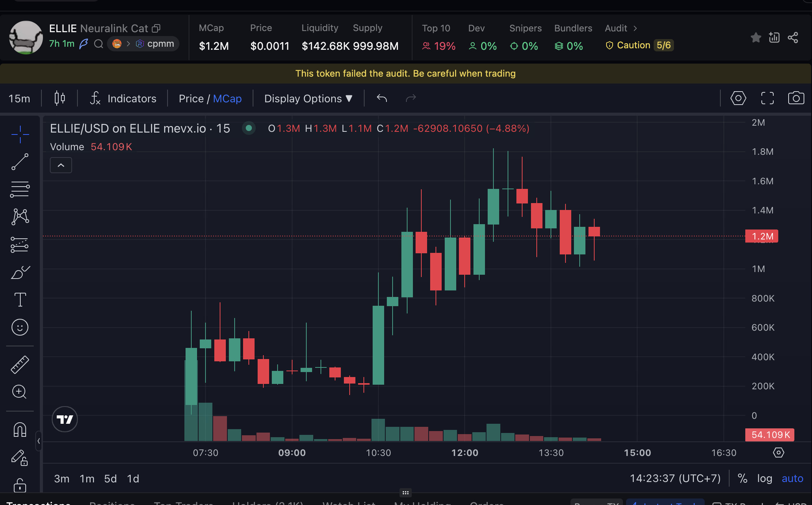The height and width of the screenshot is (505, 812).
Task: Select the ruler measure tool
Action: (x=20, y=364)
